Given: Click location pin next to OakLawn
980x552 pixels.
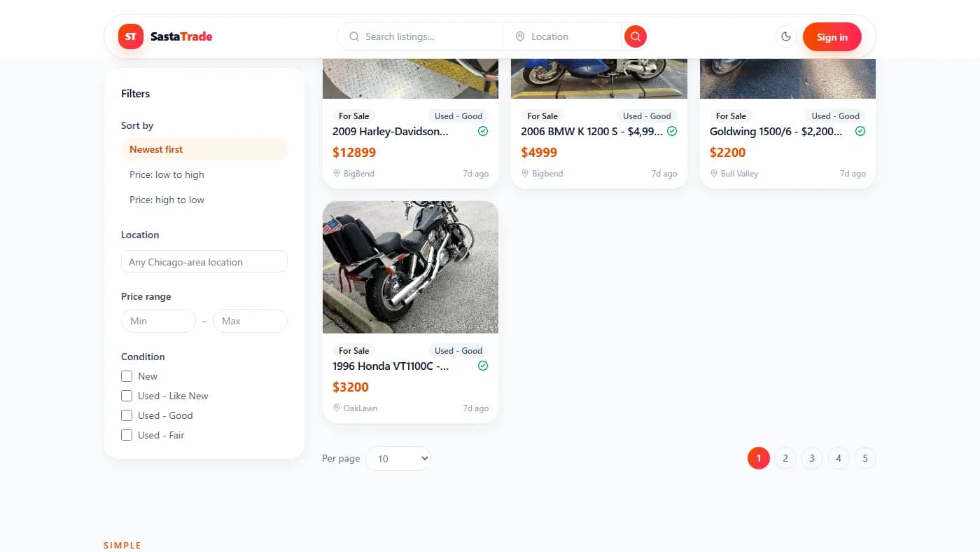Looking at the screenshot, I should coord(337,408).
